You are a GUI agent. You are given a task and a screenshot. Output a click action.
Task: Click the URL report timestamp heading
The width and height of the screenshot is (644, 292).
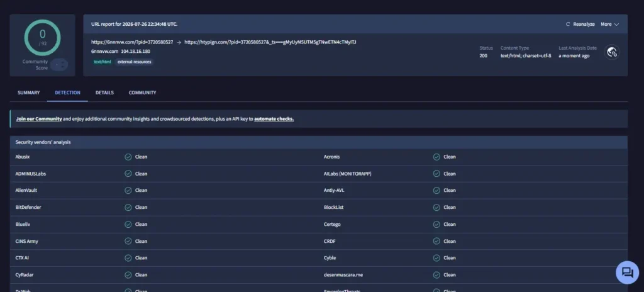pos(135,25)
